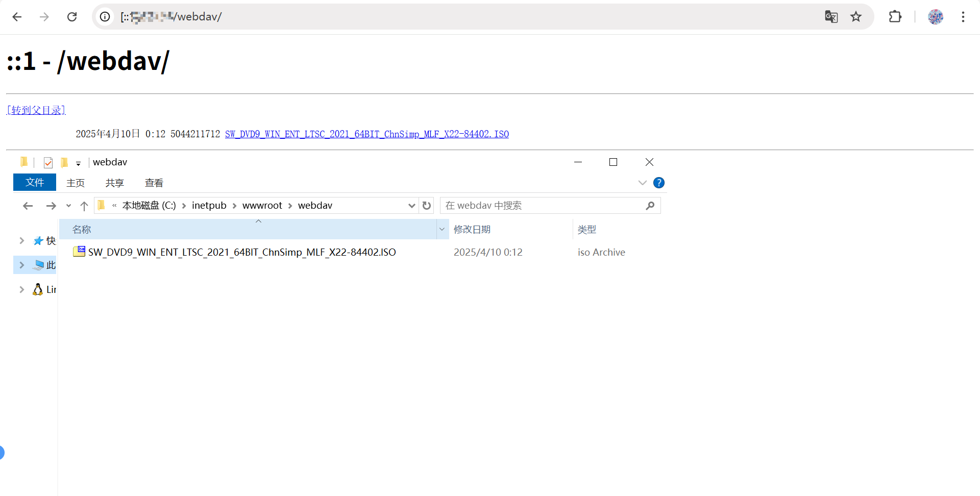The height and width of the screenshot is (496, 980).
Task: Sort by 修改日期 column header
Action: click(472, 230)
